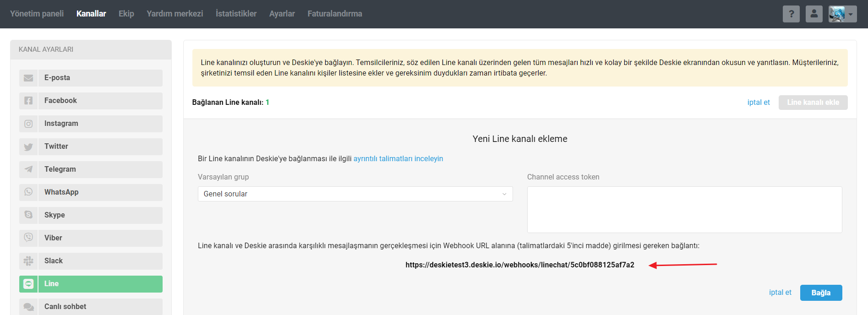Click the bottom iptal et link

pyautogui.click(x=780, y=293)
